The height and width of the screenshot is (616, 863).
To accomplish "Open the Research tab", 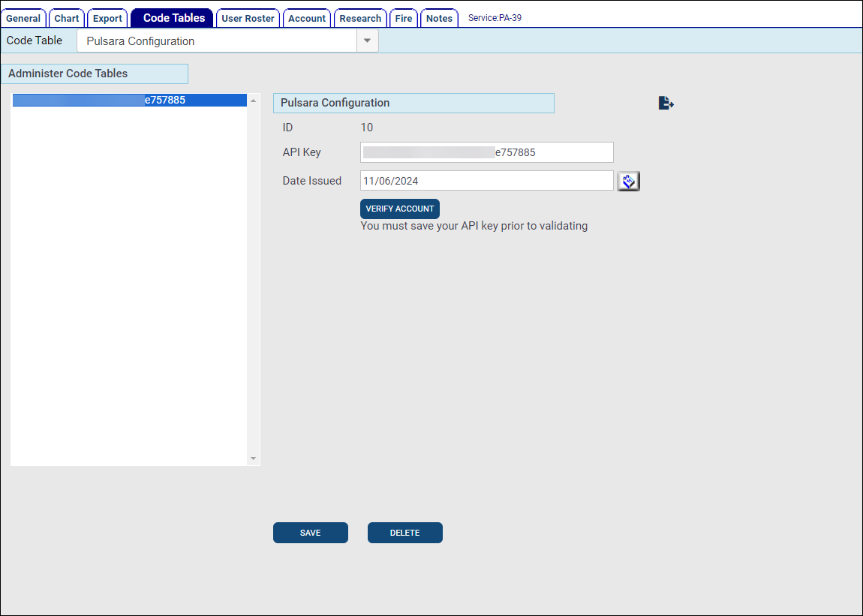I will point(360,18).
